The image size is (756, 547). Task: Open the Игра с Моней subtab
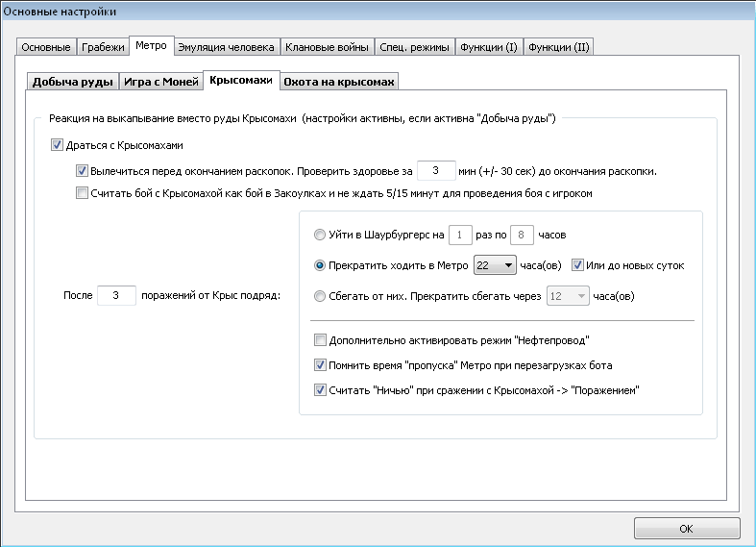(x=161, y=82)
